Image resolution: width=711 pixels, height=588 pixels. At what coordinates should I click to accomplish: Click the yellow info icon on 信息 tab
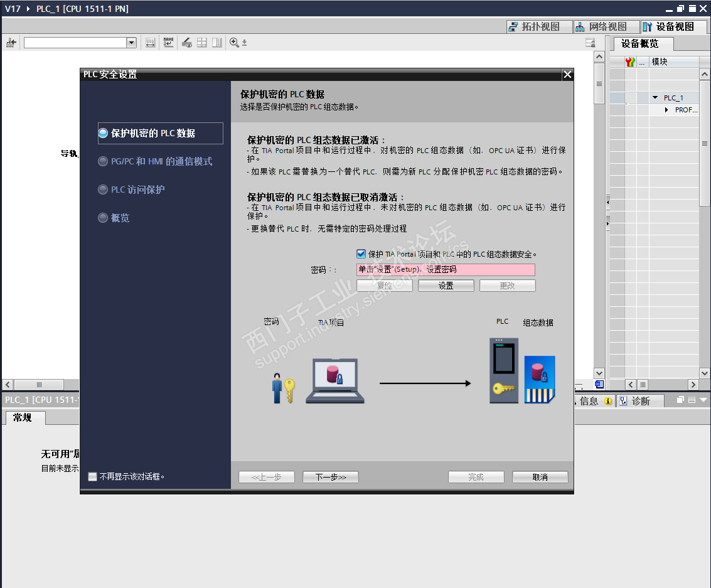coord(608,401)
